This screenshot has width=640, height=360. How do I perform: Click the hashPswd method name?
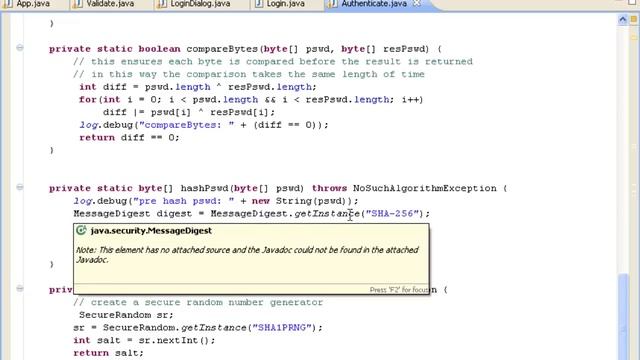(x=204, y=189)
